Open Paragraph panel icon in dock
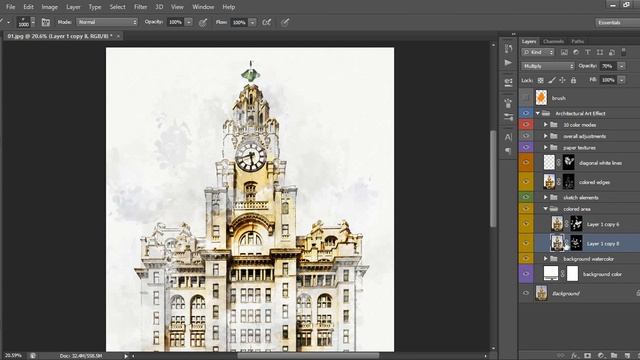640x360 pixels. point(508,151)
